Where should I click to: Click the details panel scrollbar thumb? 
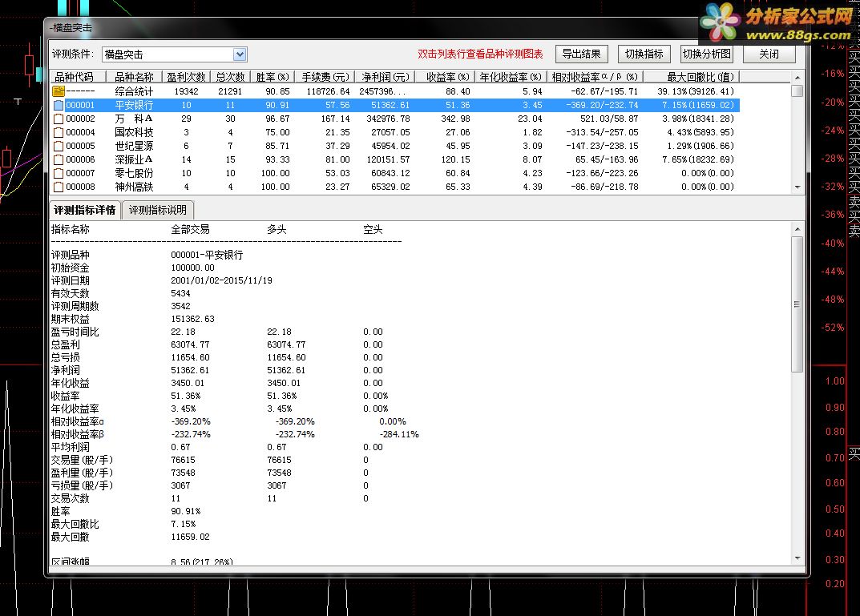797,304
